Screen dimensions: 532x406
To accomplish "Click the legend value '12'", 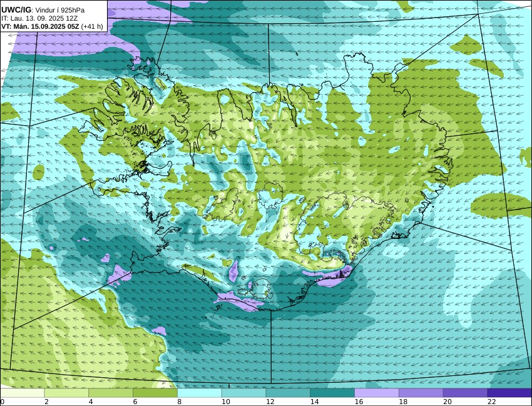I will (270, 402).
